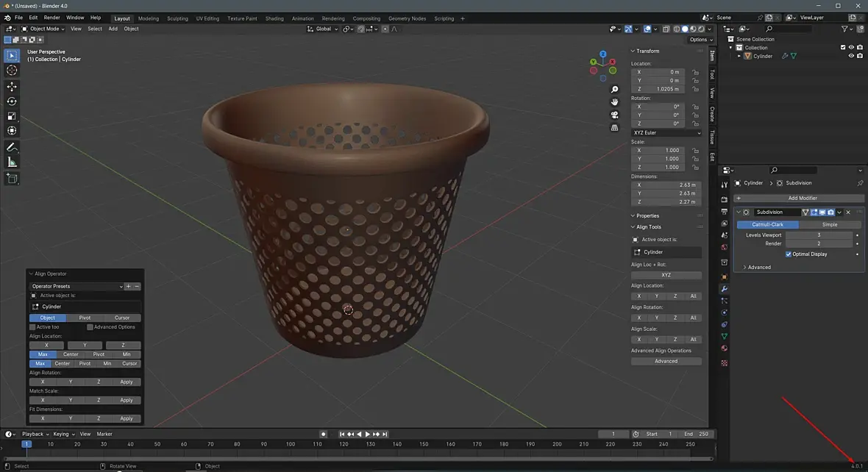
Task: Hide Cylinder in viewport with eye icon
Action: point(851,56)
